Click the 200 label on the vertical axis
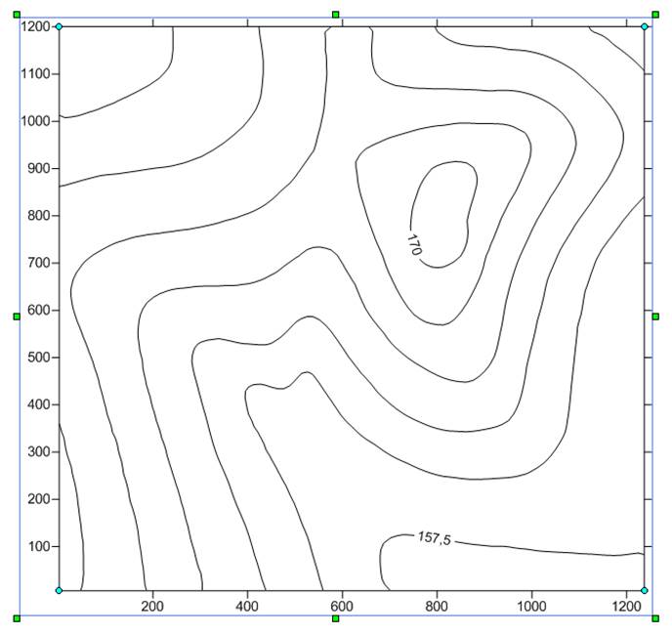Image resolution: width=672 pixels, height=634 pixels. (x=38, y=499)
